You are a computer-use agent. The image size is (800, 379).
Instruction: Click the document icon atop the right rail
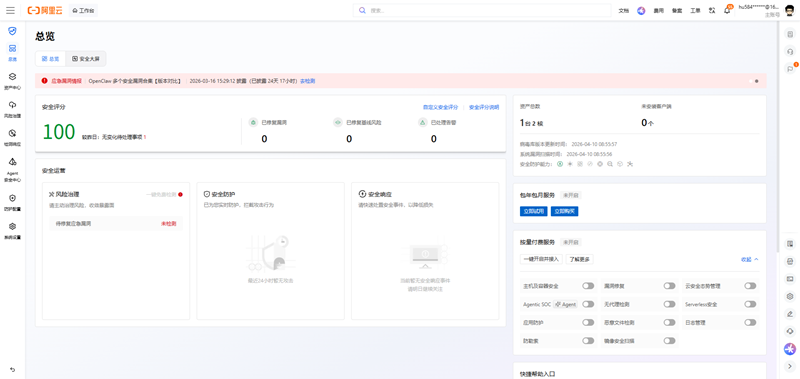click(x=790, y=34)
